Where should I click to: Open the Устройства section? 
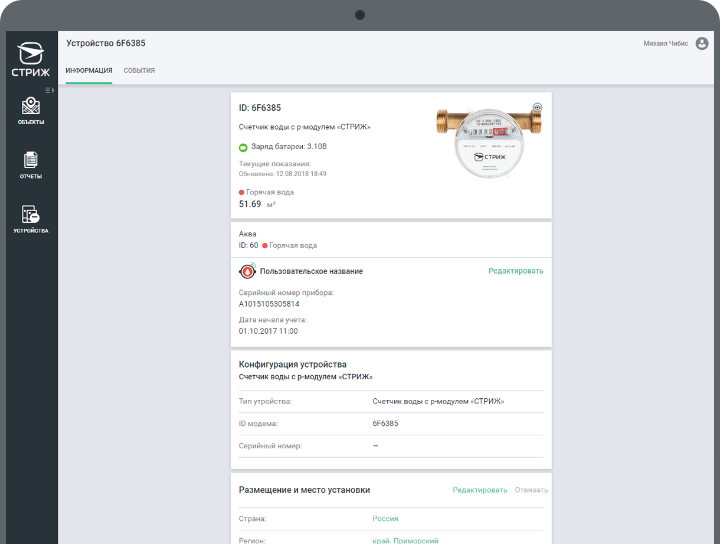pyautogui.click(x=31, y=219)
